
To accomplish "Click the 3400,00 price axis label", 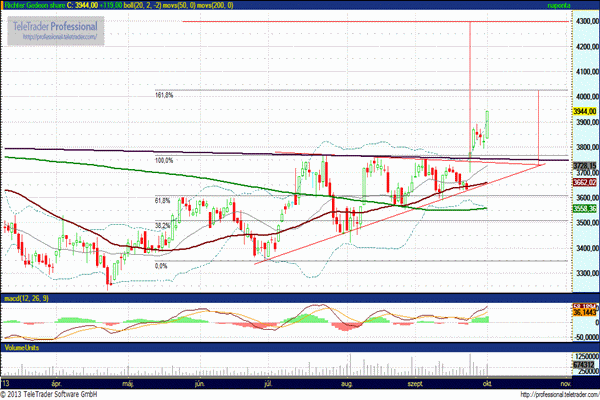I will click(x=587, y=248).
